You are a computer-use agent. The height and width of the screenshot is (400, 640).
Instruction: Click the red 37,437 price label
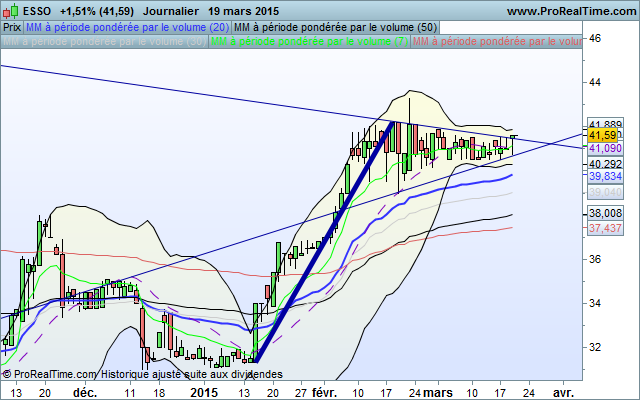point(605,228)
